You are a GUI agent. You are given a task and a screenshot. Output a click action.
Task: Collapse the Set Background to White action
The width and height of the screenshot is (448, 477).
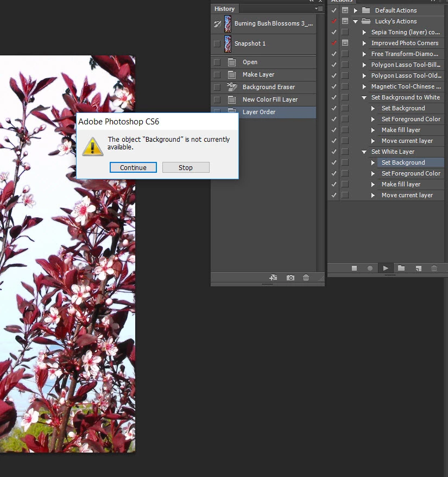364,98
